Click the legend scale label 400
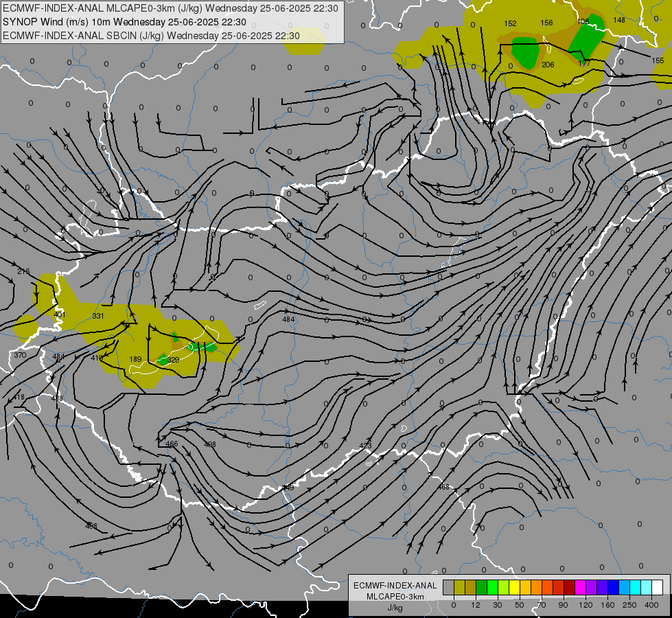 click(x=651, y=605)
